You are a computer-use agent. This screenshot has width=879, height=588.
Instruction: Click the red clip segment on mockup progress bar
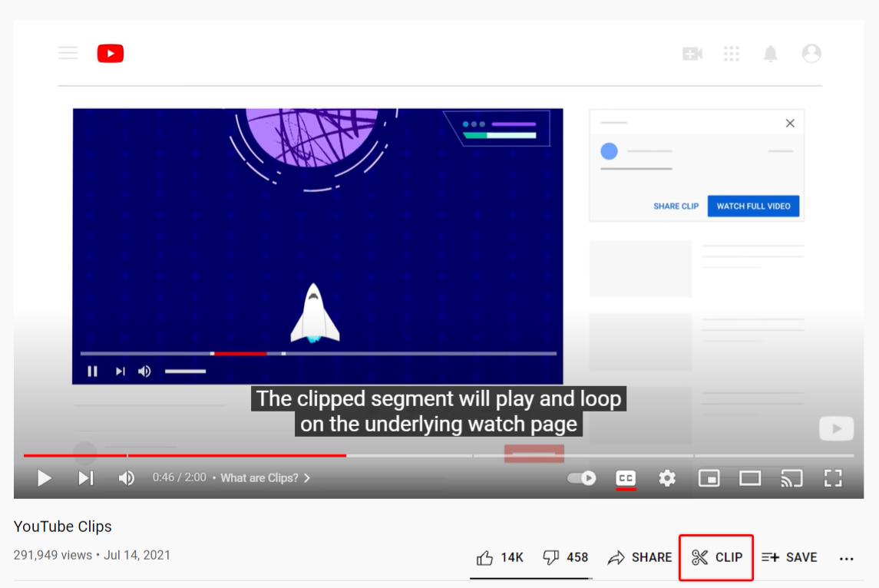point(240,354)
